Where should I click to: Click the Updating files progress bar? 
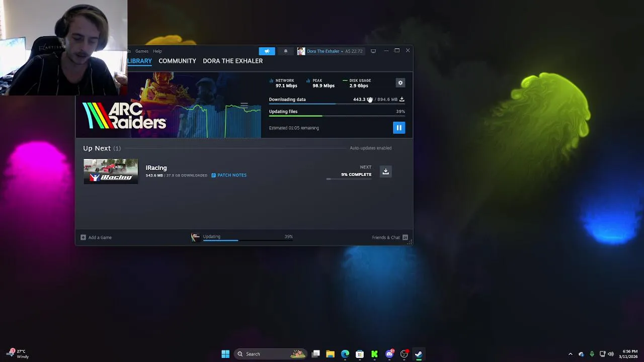(x=337, y=116)
